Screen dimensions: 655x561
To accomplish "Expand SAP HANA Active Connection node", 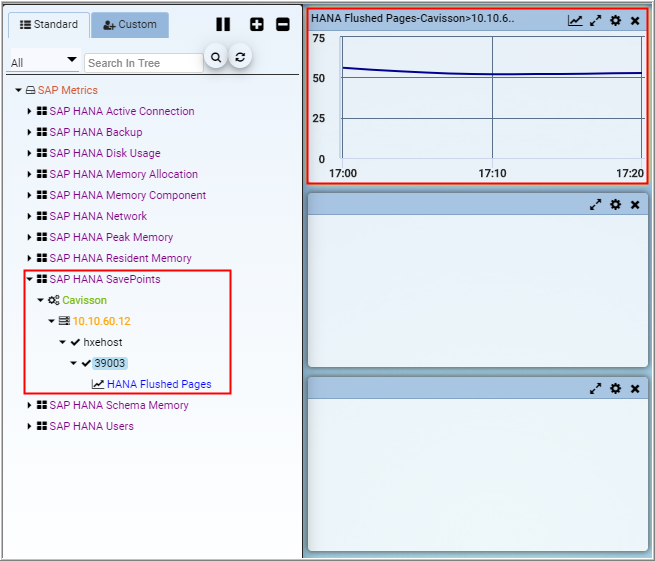I will (x=29, y=111).
